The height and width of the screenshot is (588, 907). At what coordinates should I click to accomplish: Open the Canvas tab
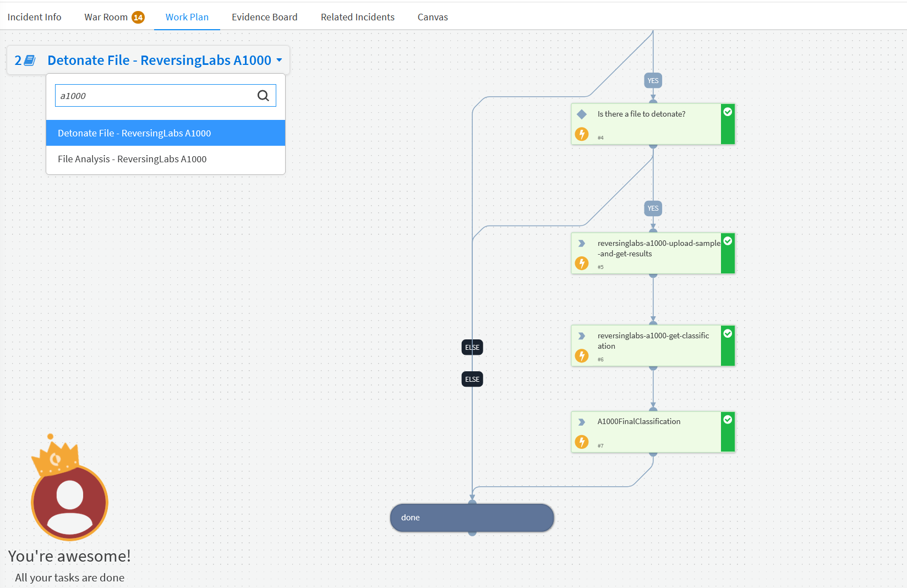[433, 17]
